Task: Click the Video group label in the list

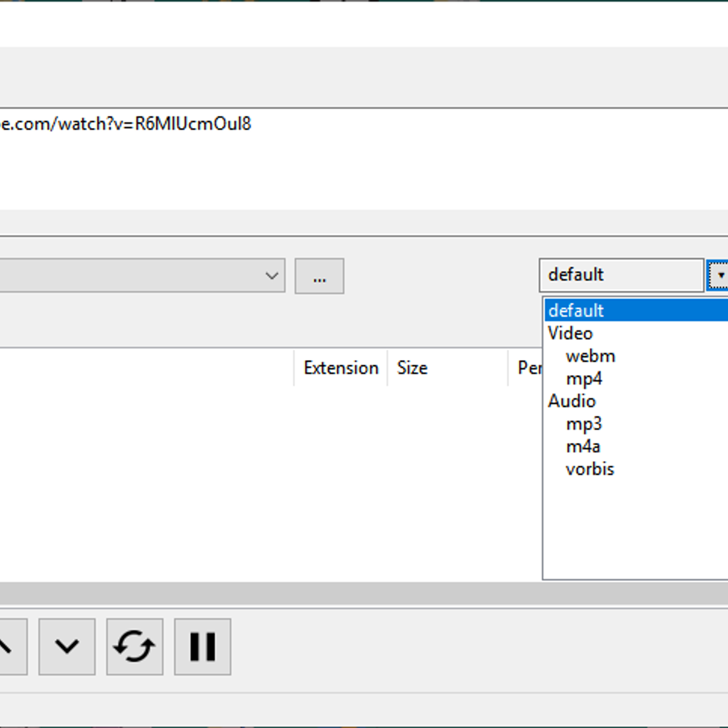Action: [x=570, y=333]
